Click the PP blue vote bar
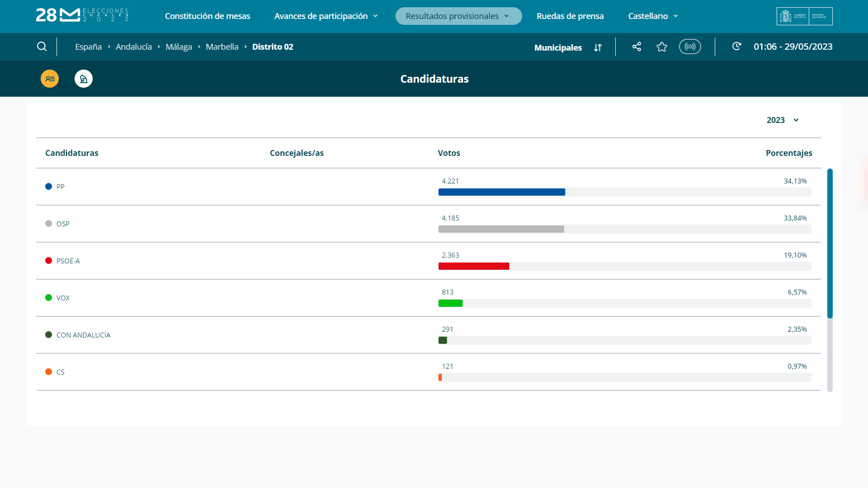 click(x=501, y=192)
